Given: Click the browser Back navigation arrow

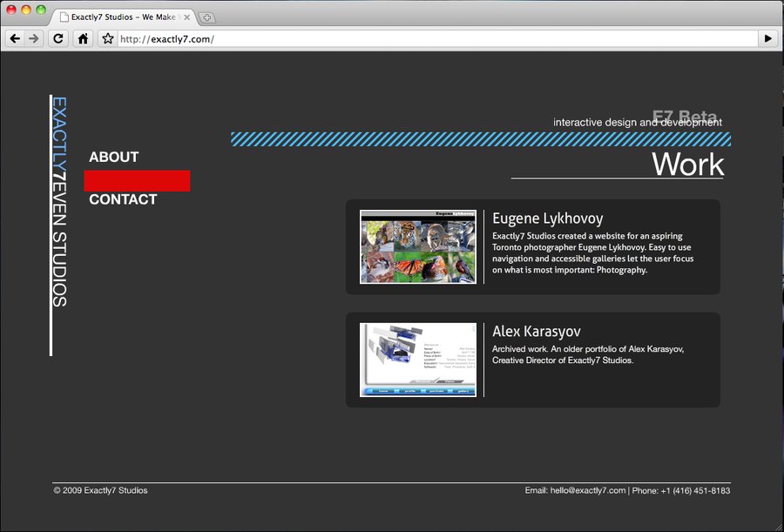Looking at the screenshot, I should pos(15,38).
